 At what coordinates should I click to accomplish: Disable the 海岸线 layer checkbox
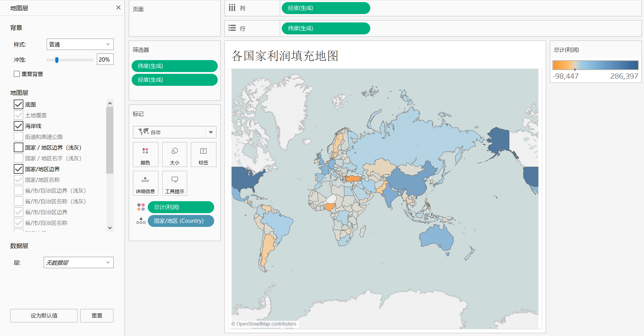pos(18,126)
